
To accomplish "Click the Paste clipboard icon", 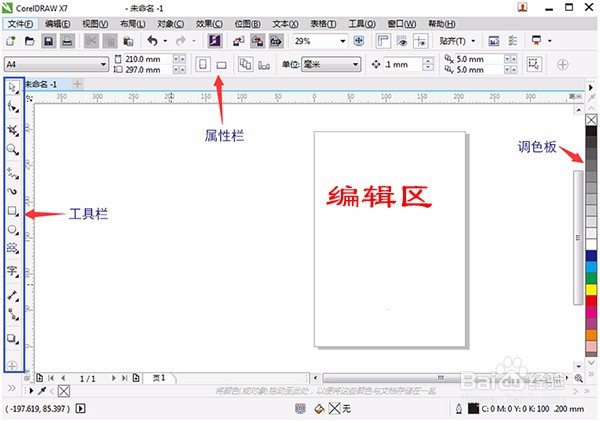I will click(129, 41).
